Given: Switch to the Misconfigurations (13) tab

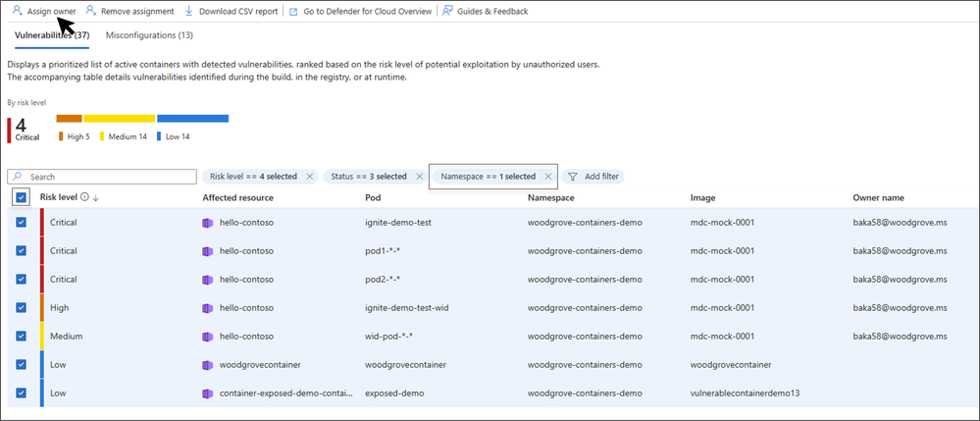Looking at the screenshot, I should click(x=149, y=35).
